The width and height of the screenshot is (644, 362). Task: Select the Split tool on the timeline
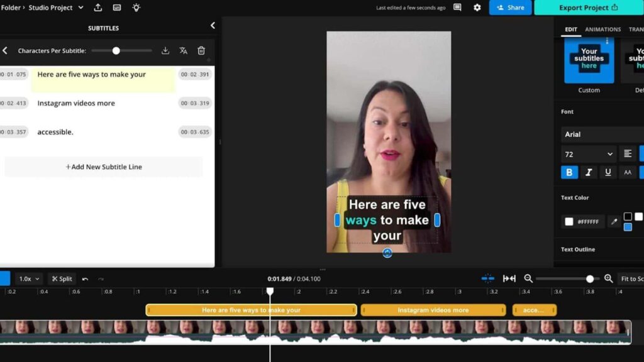(61, 278)
